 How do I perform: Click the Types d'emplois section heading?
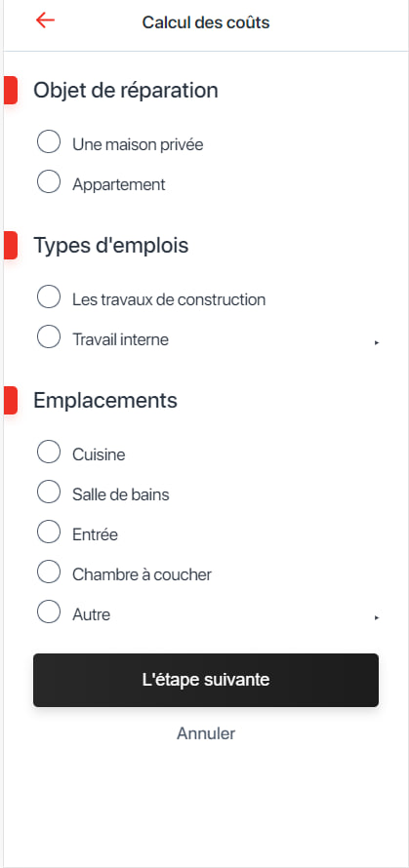pos(111,245)
